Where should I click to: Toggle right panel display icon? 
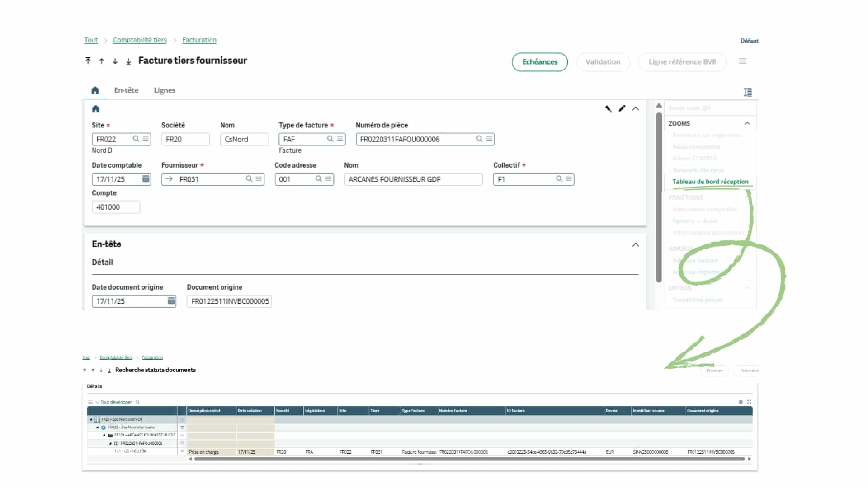[748, 92]
